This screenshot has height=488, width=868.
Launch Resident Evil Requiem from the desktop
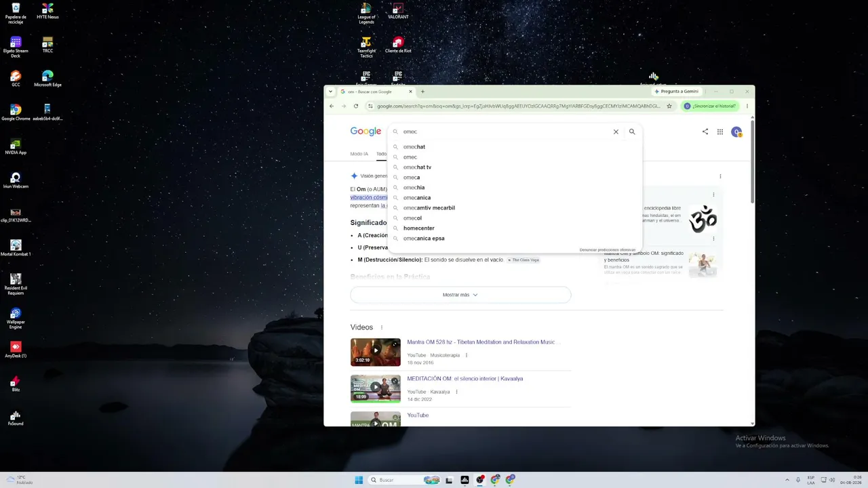point(16,284)
